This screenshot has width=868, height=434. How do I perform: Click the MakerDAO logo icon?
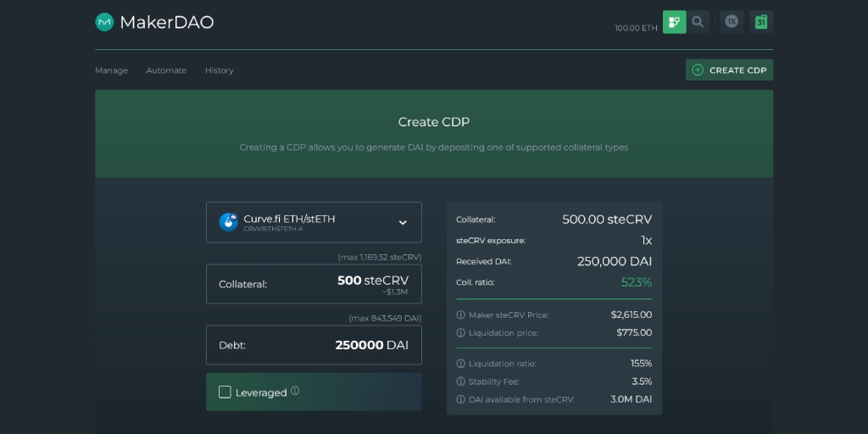(x=104, y=22)
